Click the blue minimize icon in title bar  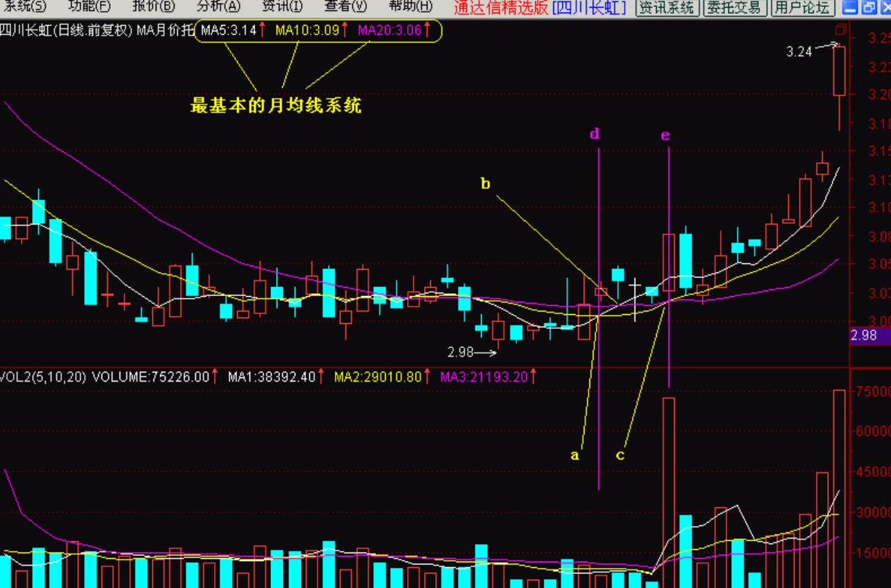(x=850, y=8)
